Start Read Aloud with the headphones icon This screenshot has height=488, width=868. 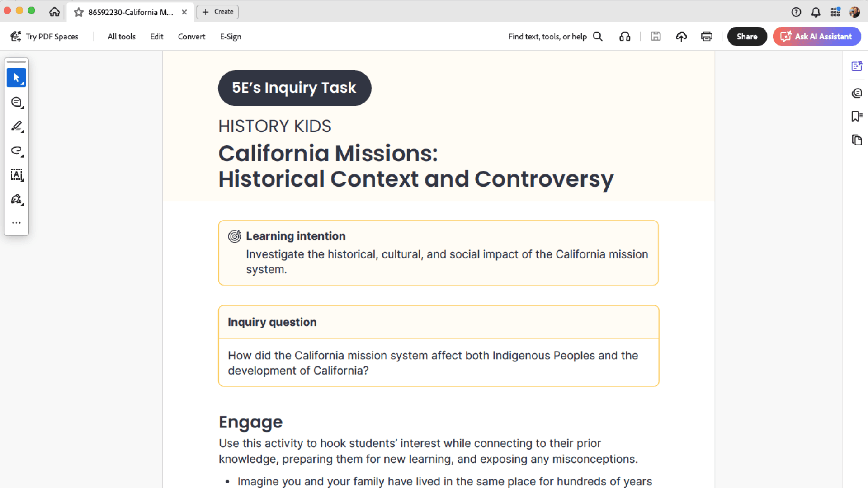click(x=624, y=36)
